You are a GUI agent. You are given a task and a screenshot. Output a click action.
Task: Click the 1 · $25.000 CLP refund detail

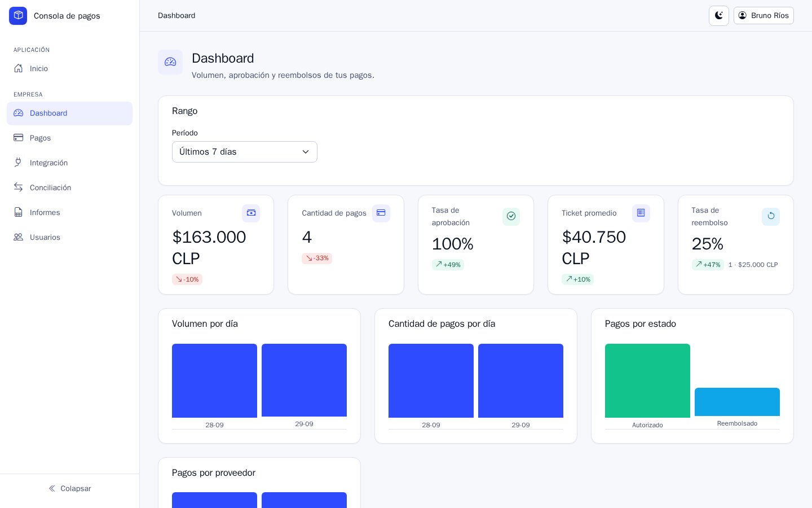click(x=753, y=265)
